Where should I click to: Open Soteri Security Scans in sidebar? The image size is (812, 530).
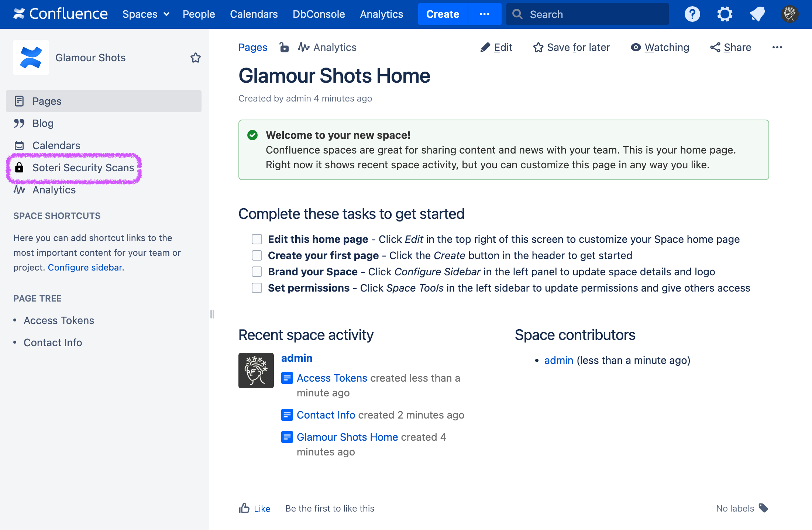pyautogui.click(x=83, y=168)
